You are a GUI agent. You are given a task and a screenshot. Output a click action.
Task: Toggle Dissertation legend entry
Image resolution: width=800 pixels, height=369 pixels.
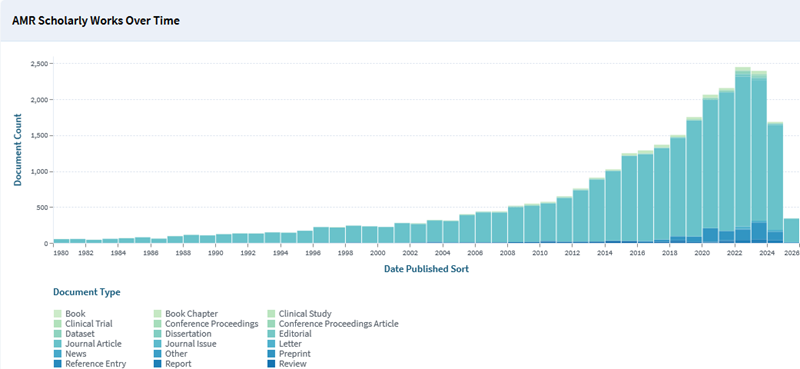pos(183,334)
